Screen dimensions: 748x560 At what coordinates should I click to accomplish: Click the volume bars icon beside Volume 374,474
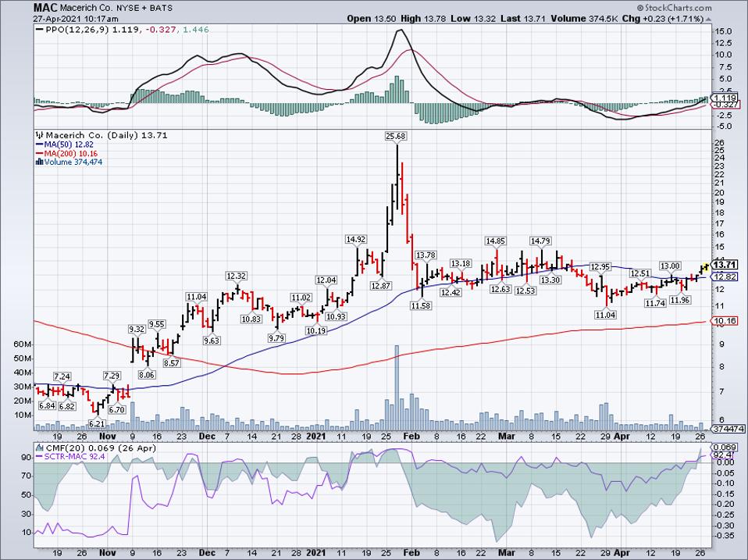(x=40, y=162)
